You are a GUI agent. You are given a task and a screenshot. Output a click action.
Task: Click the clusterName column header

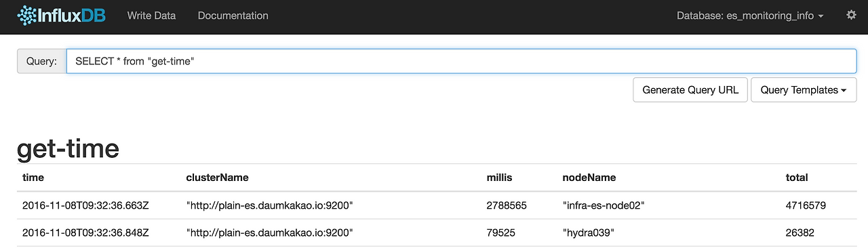coord(217,178)
